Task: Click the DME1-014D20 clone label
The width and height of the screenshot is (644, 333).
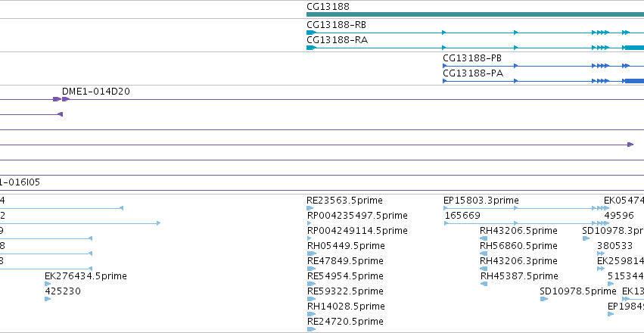Action: (x=95, y=92)
